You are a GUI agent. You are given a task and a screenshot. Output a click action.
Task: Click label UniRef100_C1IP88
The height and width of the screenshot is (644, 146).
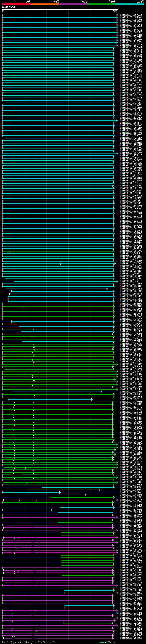click(x=131, y=321)
